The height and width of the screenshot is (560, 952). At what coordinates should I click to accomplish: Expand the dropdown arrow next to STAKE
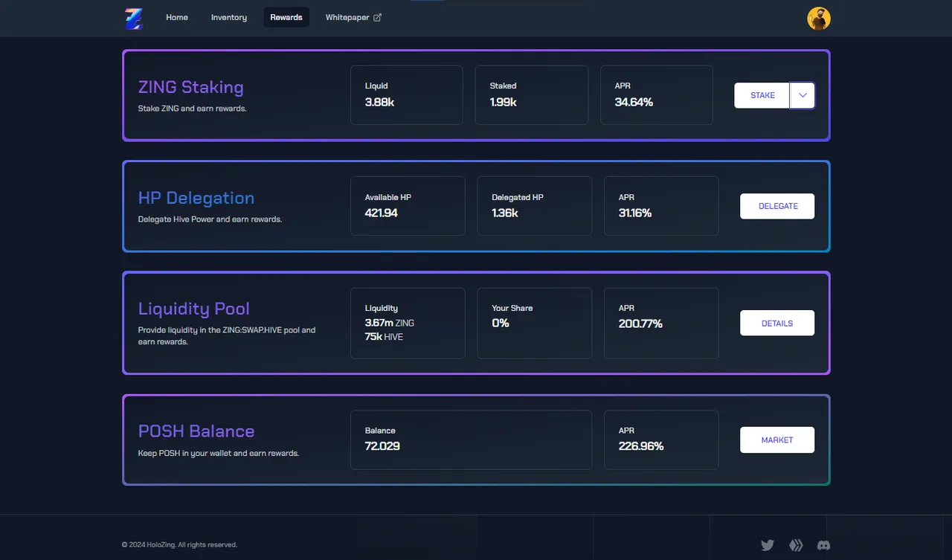[803, 95]
